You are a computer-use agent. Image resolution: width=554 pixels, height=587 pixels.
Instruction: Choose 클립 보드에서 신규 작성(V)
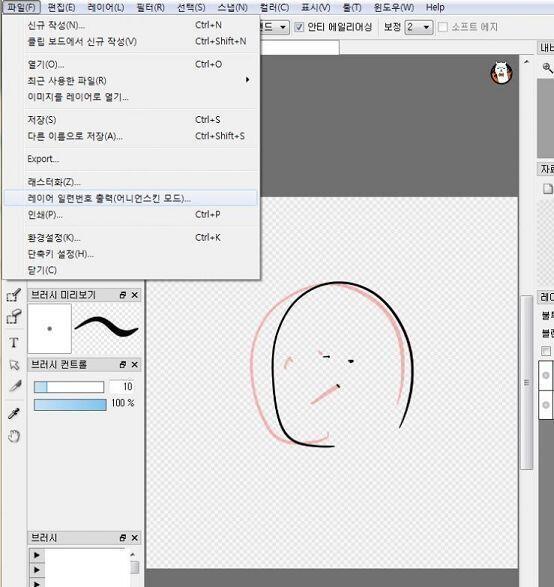tap(131, 41)
